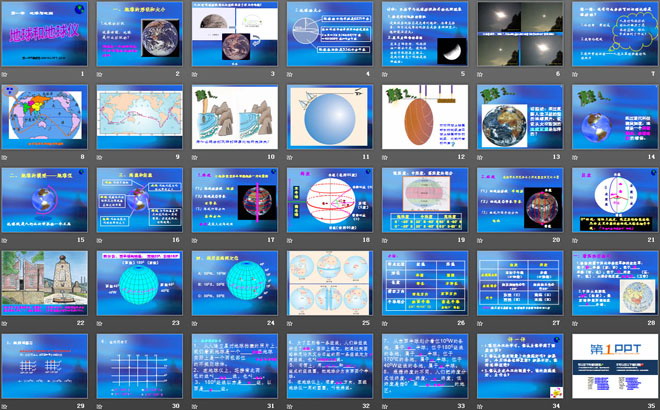The width and height of the screenshot is (660, 410).
Task: Click the animation star icon under slide 10
Action: 195,157
